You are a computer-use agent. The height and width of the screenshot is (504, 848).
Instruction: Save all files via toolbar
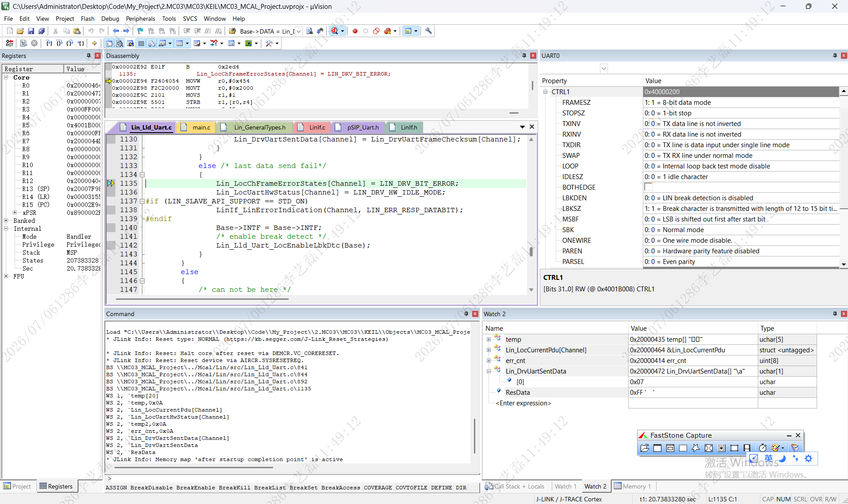pos(42,31)
